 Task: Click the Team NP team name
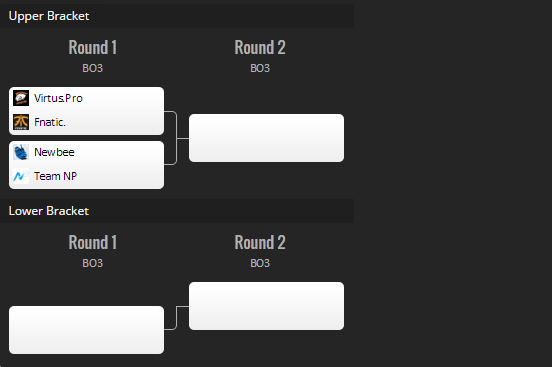[56, 176]
